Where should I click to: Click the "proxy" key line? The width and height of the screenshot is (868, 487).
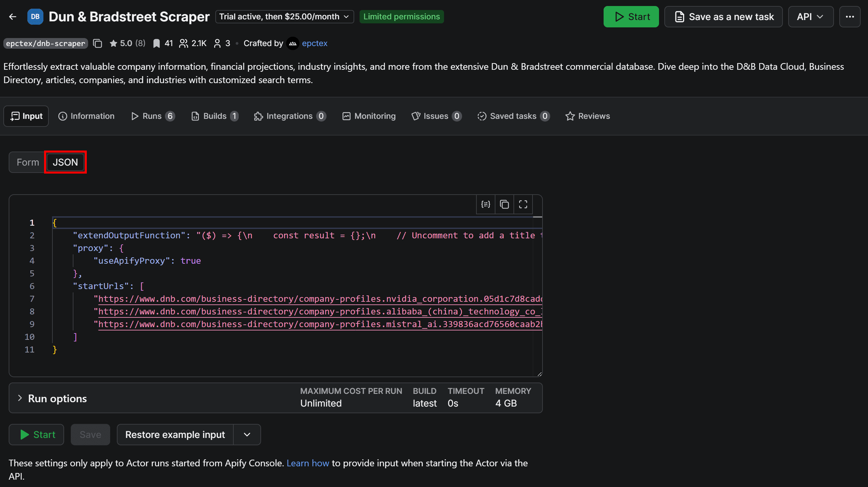(x=98, y=248)
